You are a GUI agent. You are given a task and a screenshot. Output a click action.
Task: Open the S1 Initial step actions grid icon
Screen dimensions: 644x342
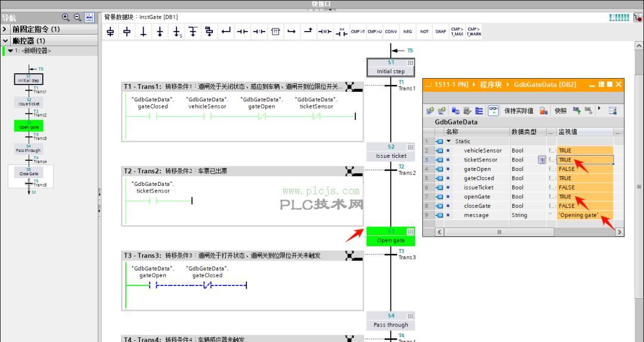410,63
